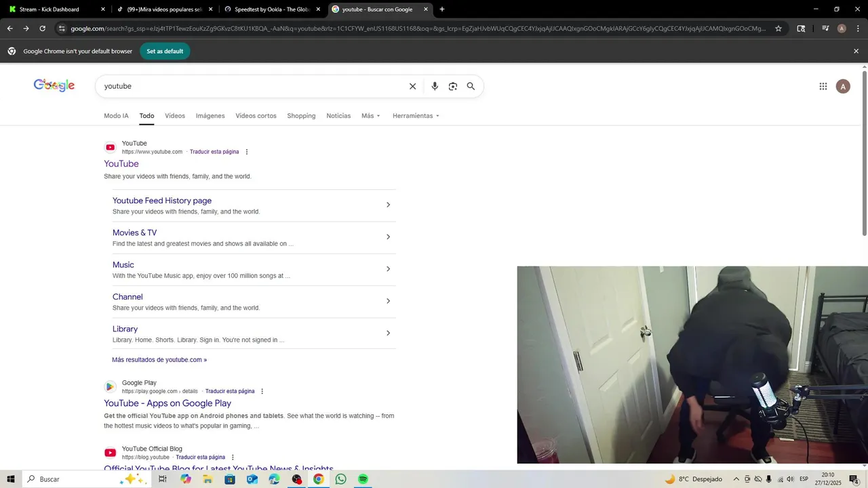
Task: Open Microsoft Edge from the taskbar
Action: 274,479
